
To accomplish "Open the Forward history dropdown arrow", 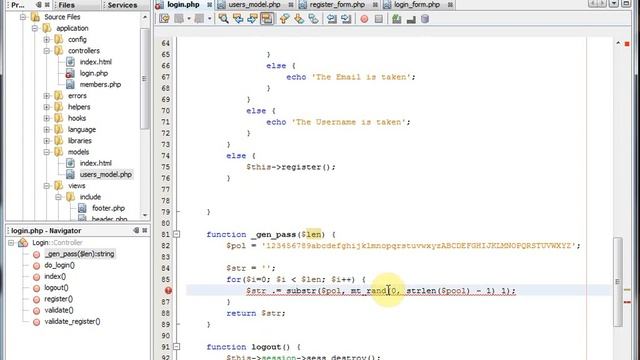I will point(209,19).
